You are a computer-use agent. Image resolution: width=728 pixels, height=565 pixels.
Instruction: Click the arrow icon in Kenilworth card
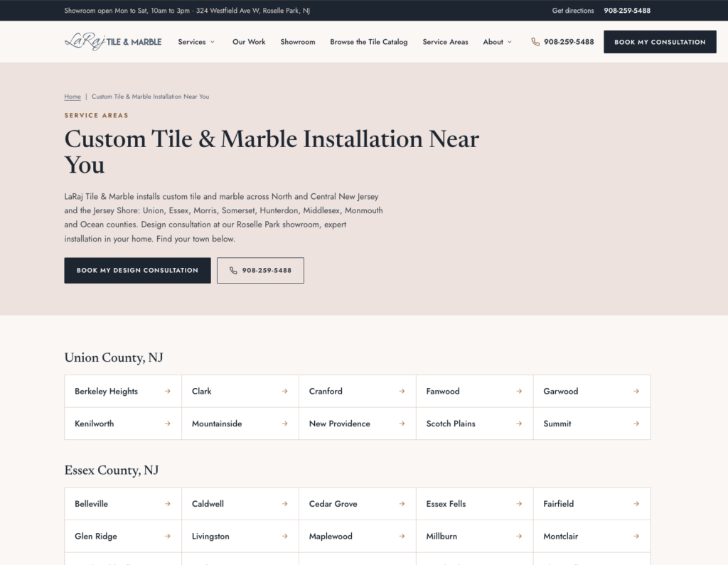coord(168,424)
